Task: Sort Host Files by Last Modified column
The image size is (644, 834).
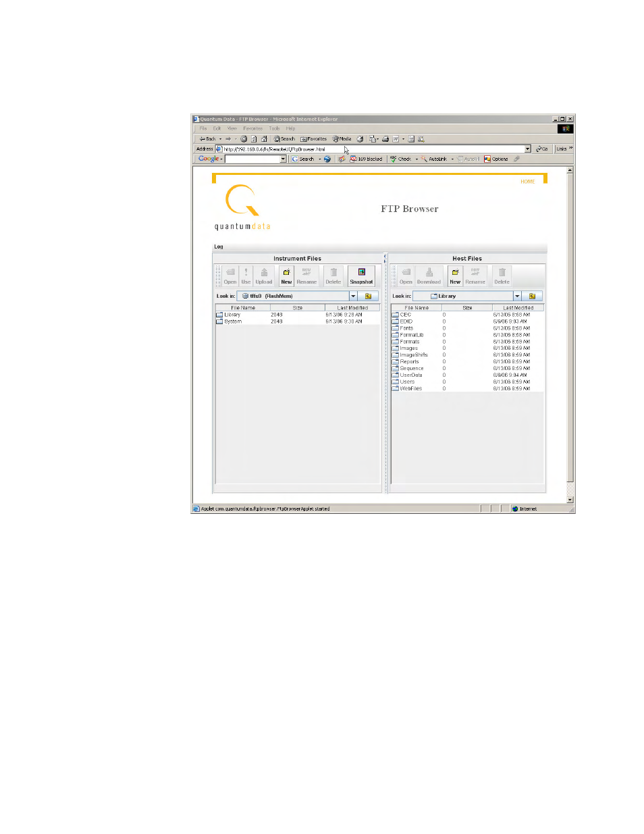Action: [x=518, y=308]
